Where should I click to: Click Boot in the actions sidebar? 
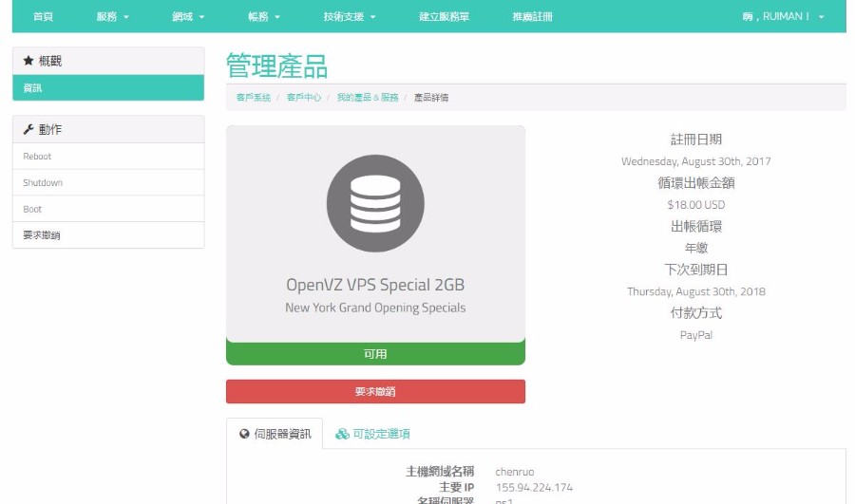point(108,209)
